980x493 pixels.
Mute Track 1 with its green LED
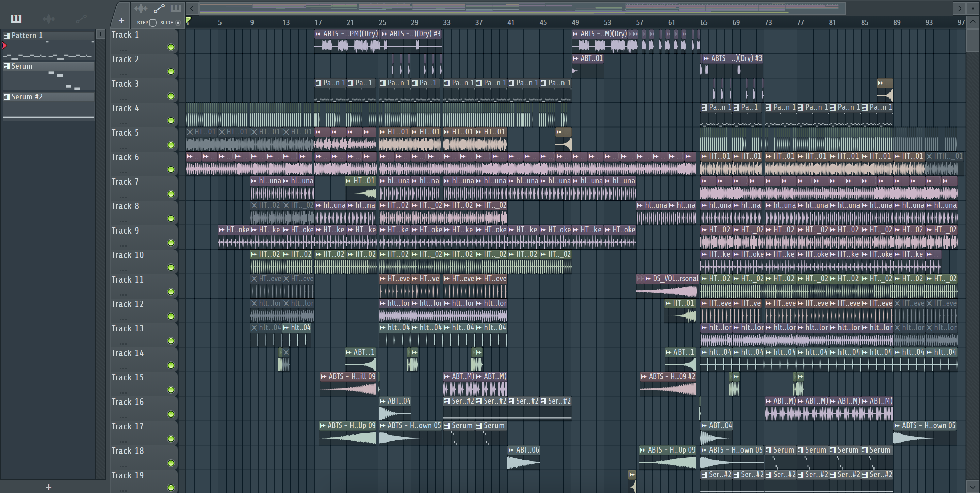tap(171, 47)
